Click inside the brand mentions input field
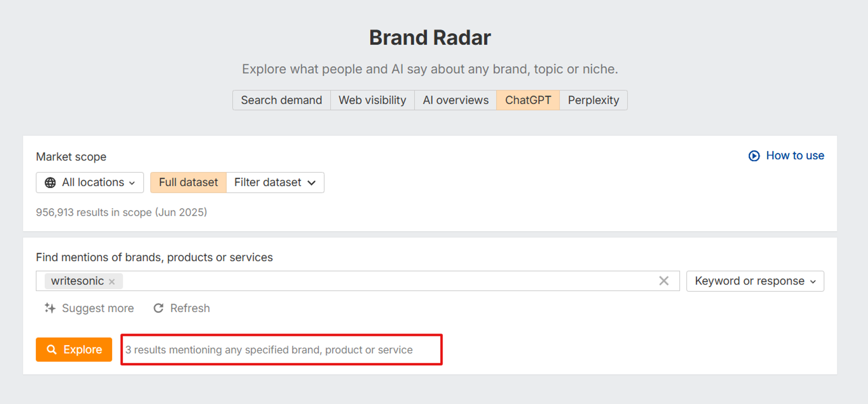 coord(389,281)
